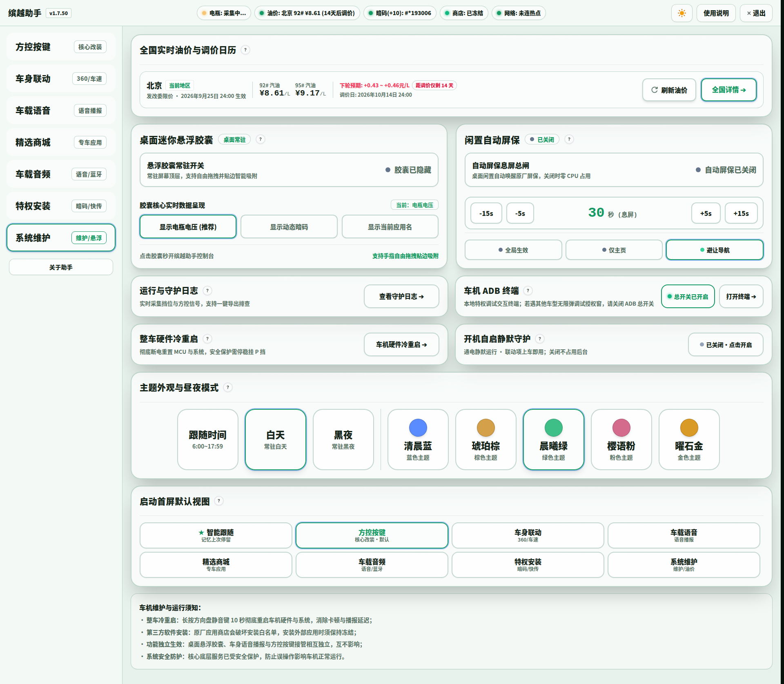This screenshot has width=784, height=684.
Task: Select 全局生效 screensaver scope
Action: tap(513, 250)
